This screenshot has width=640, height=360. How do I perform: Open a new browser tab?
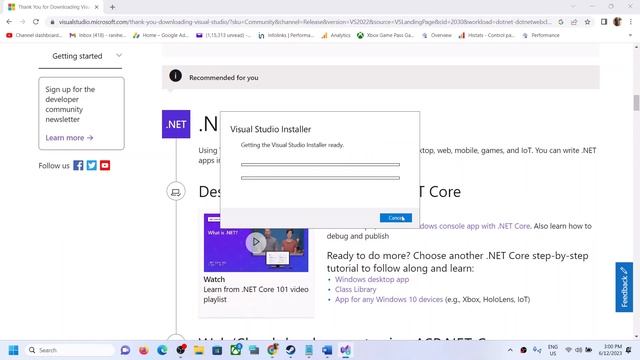click(x=112, y=7)
